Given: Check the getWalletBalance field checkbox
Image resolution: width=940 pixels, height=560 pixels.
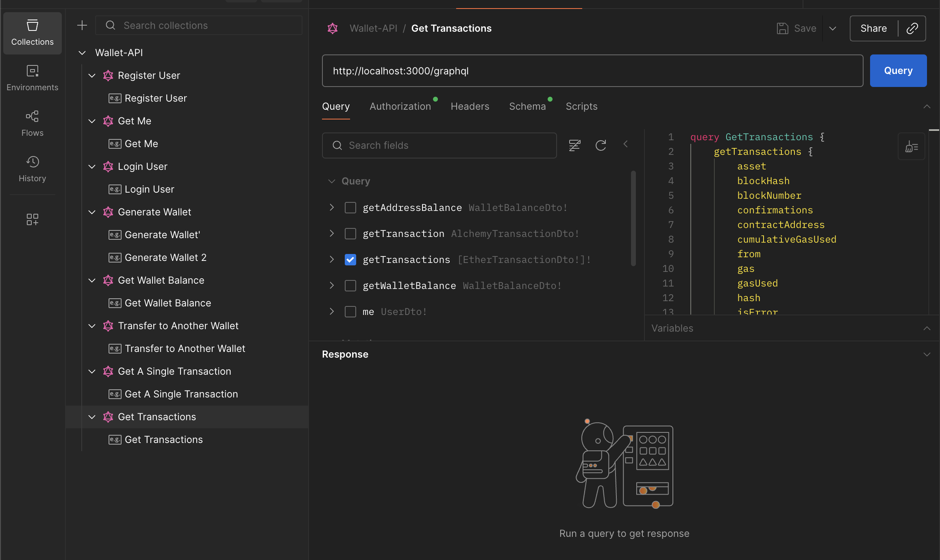Looking at the screenshot, I should pyautogui.click(x=350, y=286).
